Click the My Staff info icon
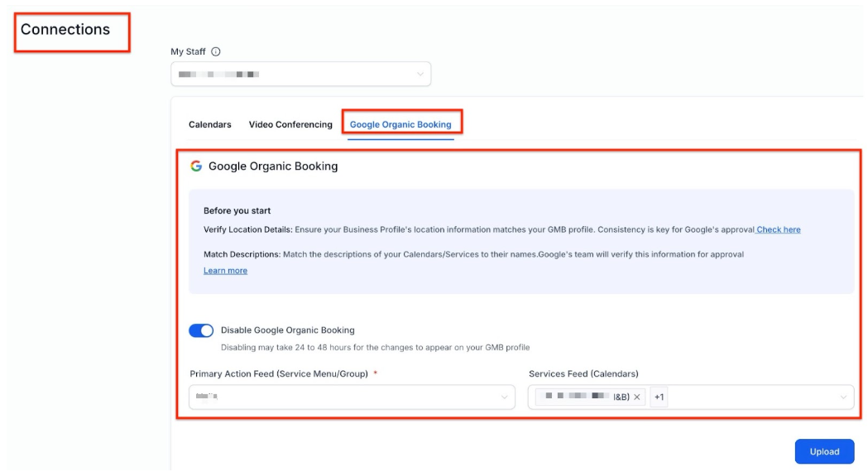 (216, 51)
